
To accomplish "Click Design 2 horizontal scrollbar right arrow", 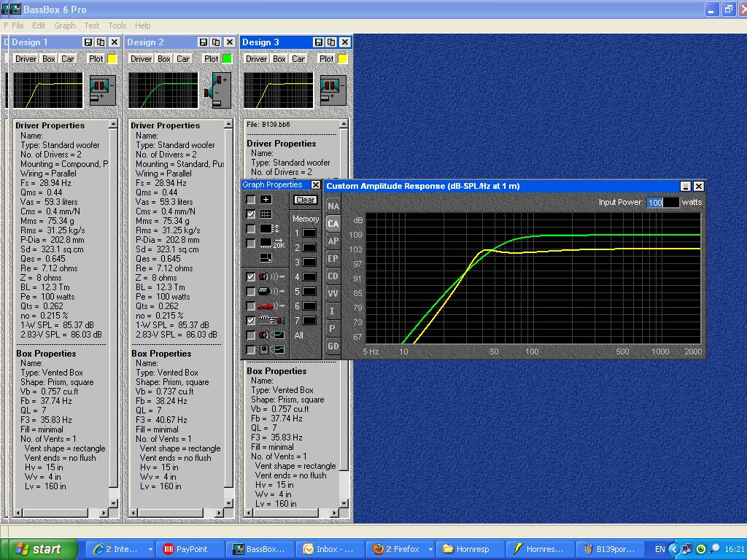I will 219,513.
